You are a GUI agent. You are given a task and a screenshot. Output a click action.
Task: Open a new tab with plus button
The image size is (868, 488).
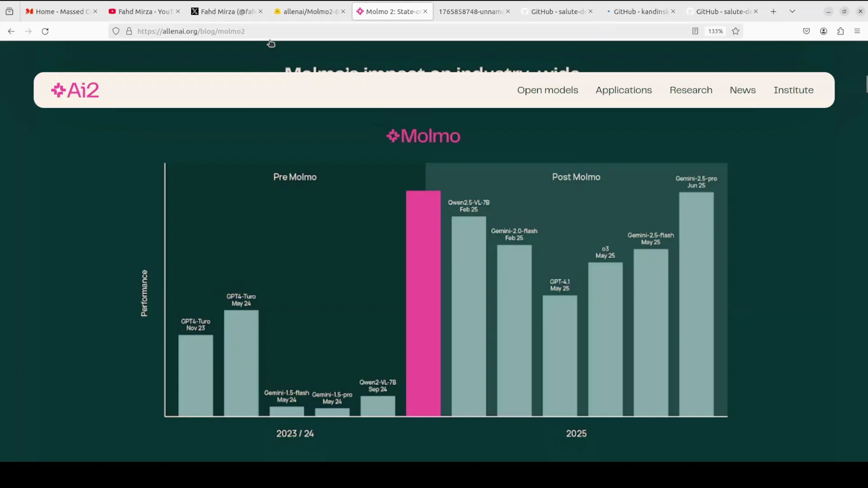[x=774, y=11]
